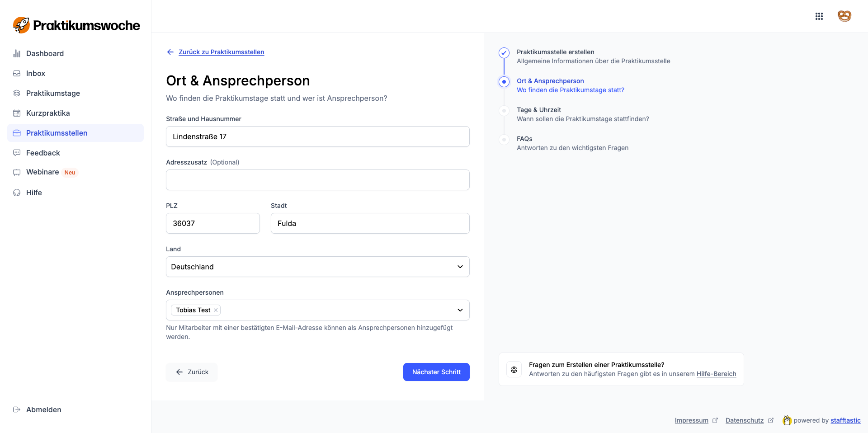Click the pretzel user avatar
Screen dimensions: 868x433
click(x=844, y=16)
